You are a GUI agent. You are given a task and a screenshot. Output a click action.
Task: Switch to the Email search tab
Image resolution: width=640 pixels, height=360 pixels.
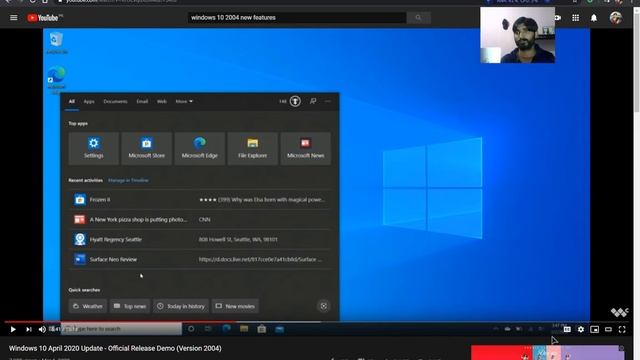click(142, 102)
